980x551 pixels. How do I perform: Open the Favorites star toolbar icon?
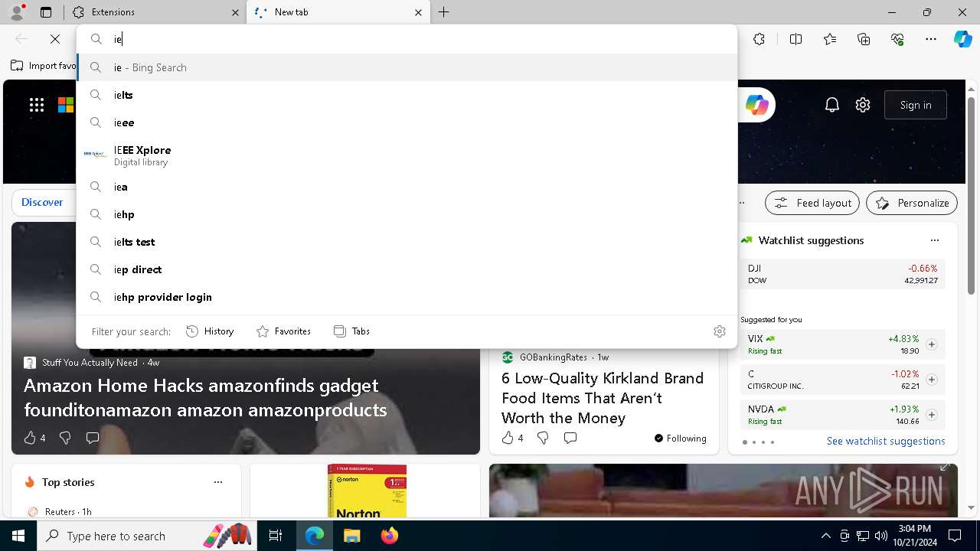830,39
